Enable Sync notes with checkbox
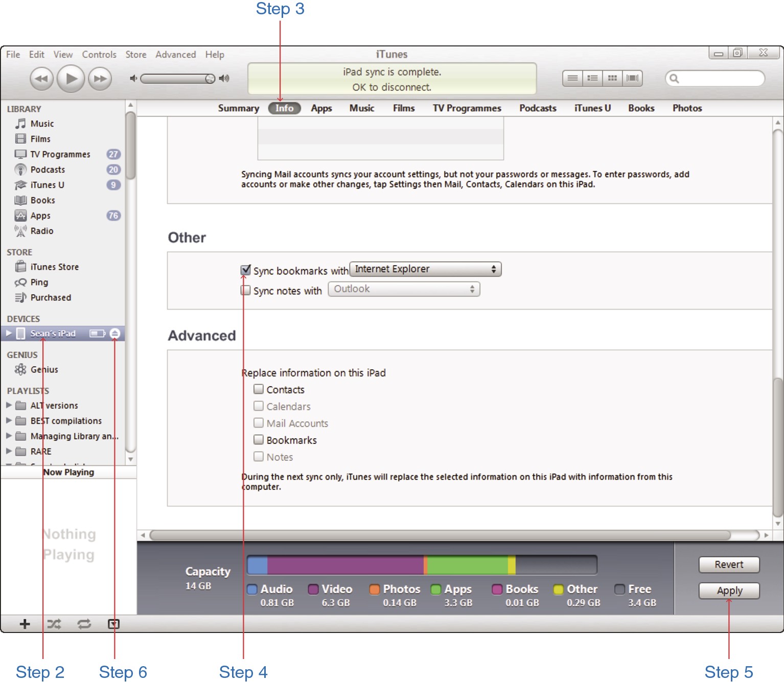This screenshot has width=784, height=682. point(246,290)
